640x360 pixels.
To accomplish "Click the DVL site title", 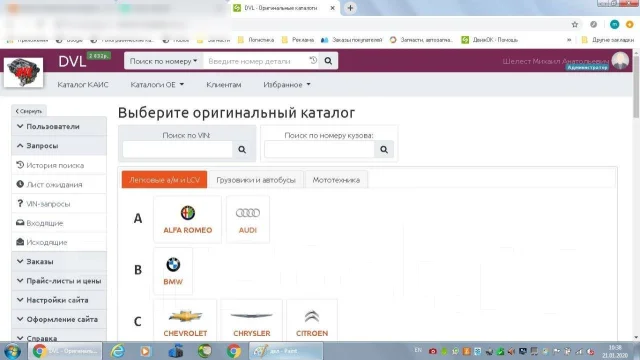I will (x=72, y=62).
